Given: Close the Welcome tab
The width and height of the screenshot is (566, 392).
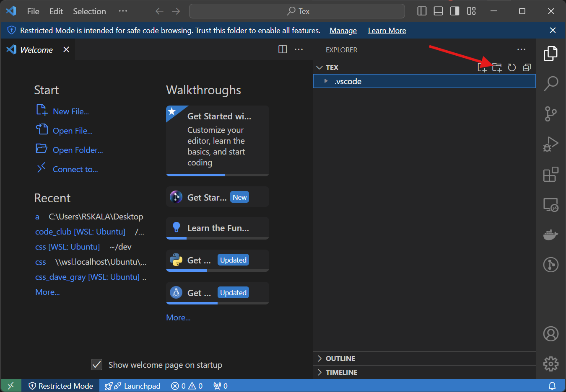Looking at the screenshot, I should [66, 49].
